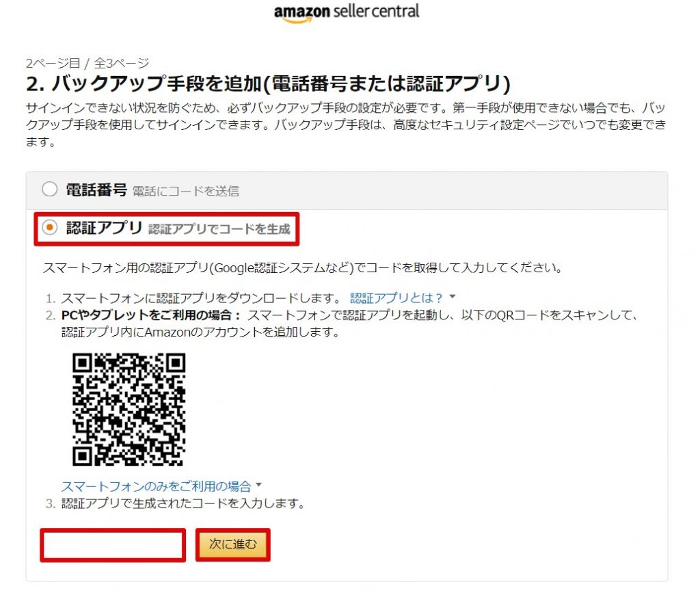Viewport: 700px width, 604px height.
Task: Click the QR code image
Action: (129, 409)
